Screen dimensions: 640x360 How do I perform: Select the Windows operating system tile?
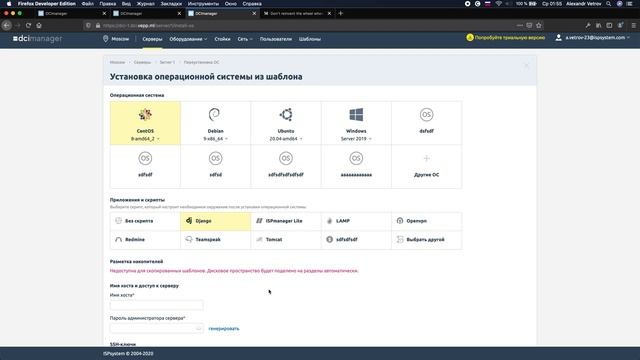tap(356, 123)
